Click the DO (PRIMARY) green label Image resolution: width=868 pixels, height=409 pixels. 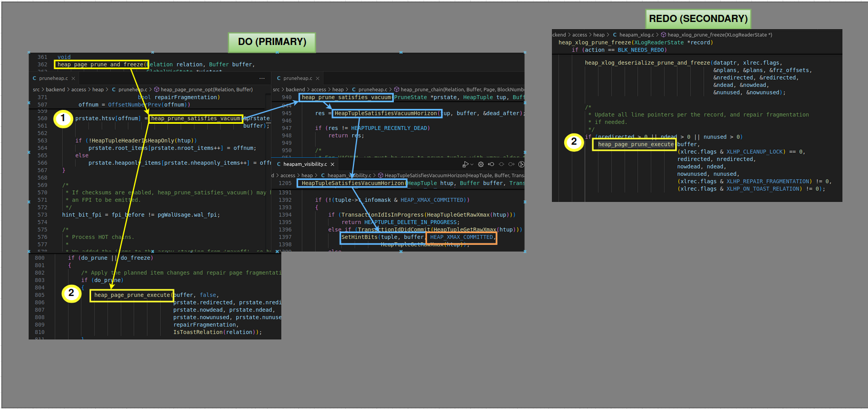pyautogui.click(x=272, y=42)
